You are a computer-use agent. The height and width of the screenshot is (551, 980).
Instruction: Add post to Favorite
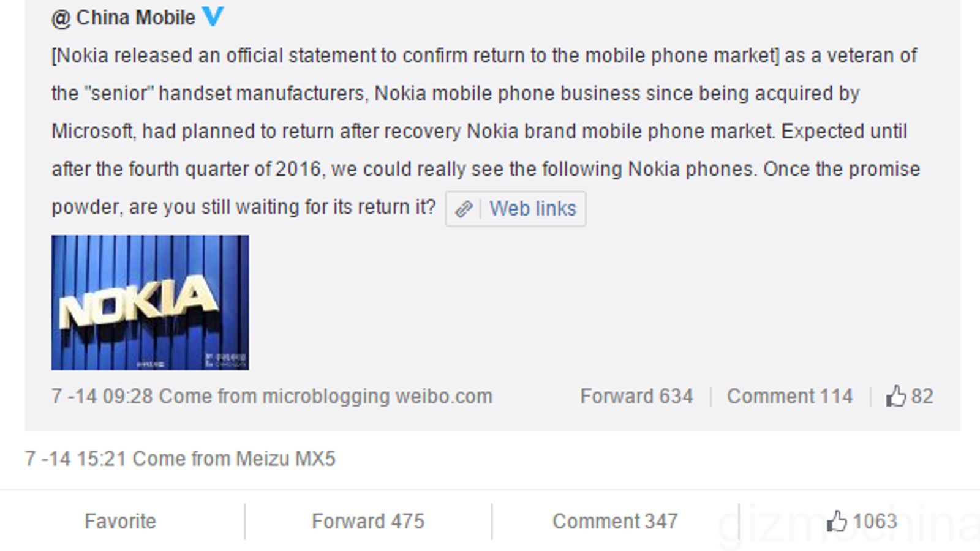coord(120,521)
